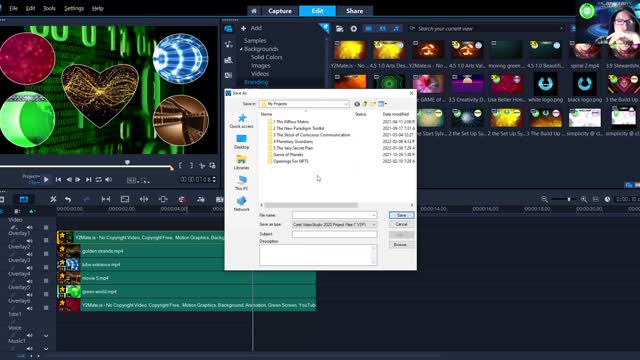Select the golden strands.mp4 clip

pyautogui.click(x=140, y=251)
